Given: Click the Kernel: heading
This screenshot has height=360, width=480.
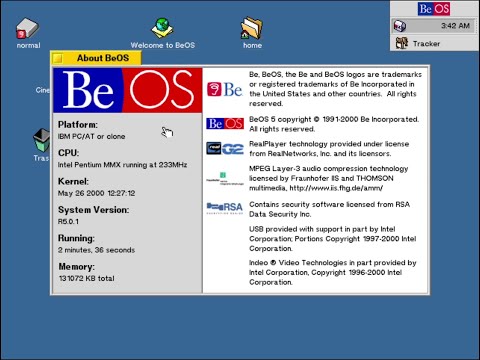Looking at the screenshot, I should [73, 181].
